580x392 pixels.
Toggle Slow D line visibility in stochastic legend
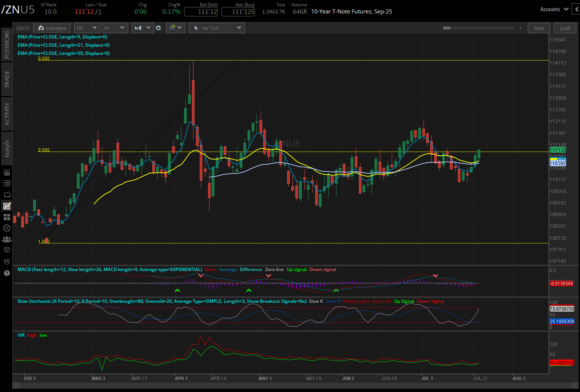click(333, 301)
